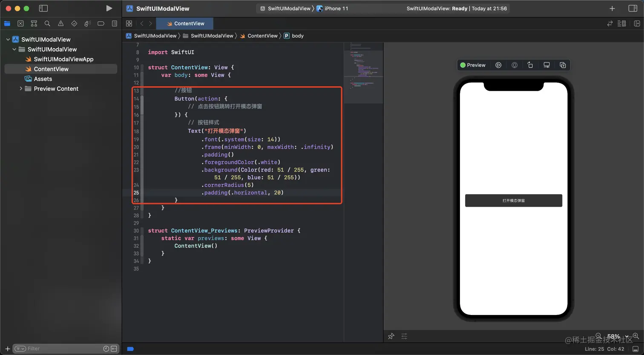Open the Library with the plus button

[x=612, y=9]
